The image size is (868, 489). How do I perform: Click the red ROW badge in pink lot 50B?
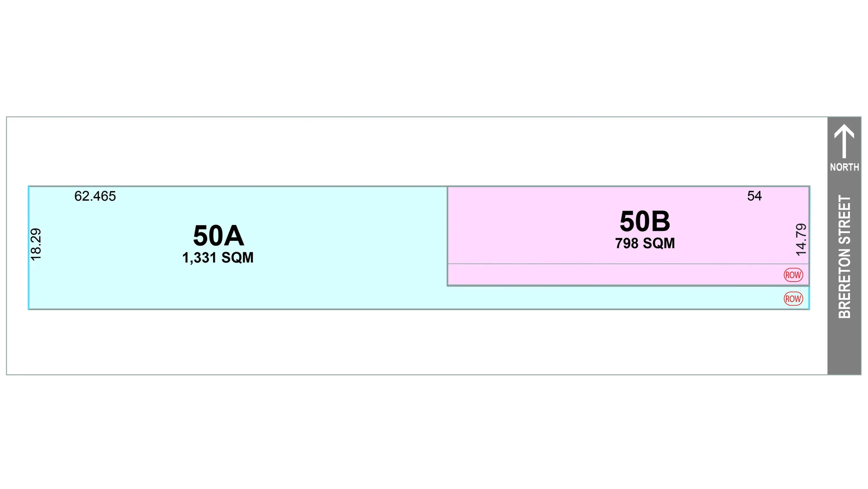[793, 275]
